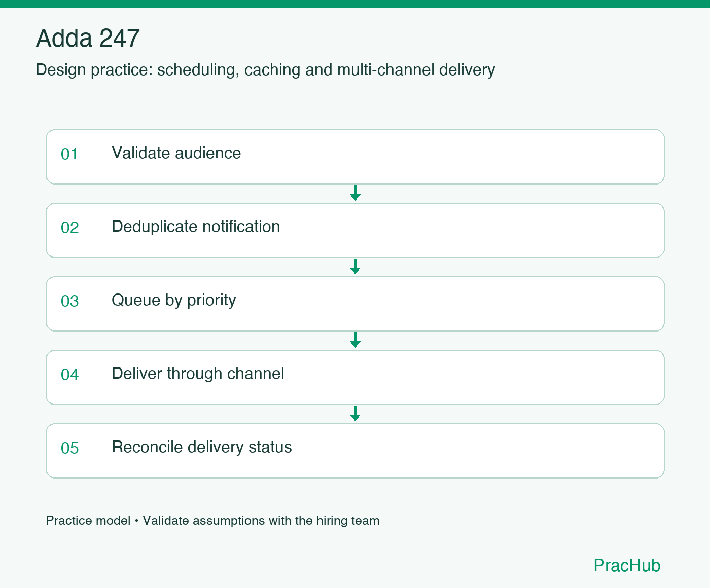Select the subtitle 'Design practice: scheduling, caching and multi-channel delivery'
This screenshot has width=710, height=588.
point(265,69)
